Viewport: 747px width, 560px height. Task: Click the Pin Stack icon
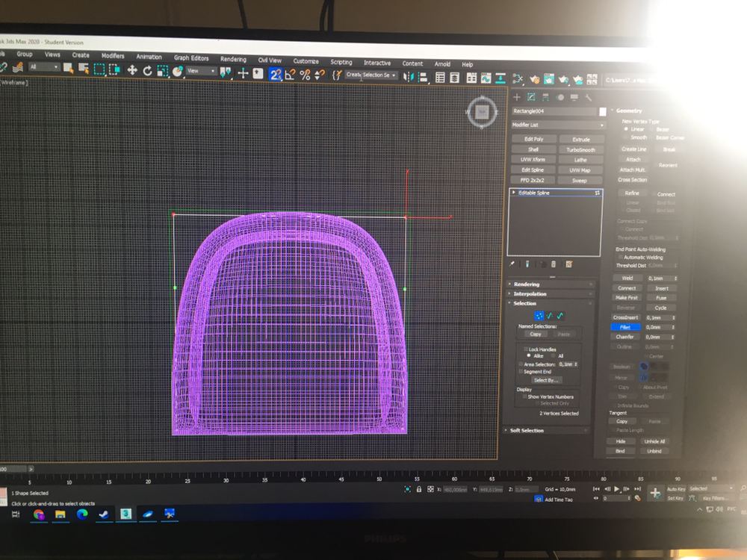(512, 264)
